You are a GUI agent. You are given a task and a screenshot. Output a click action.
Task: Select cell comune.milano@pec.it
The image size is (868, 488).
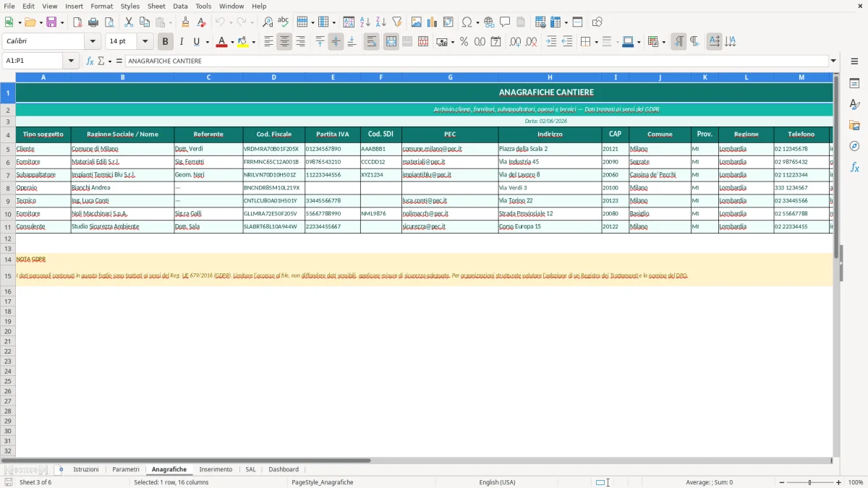[x=450, y=149]
